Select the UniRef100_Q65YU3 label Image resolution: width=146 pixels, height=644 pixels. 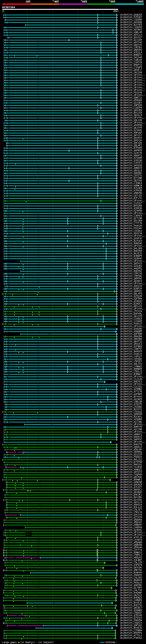131,263
